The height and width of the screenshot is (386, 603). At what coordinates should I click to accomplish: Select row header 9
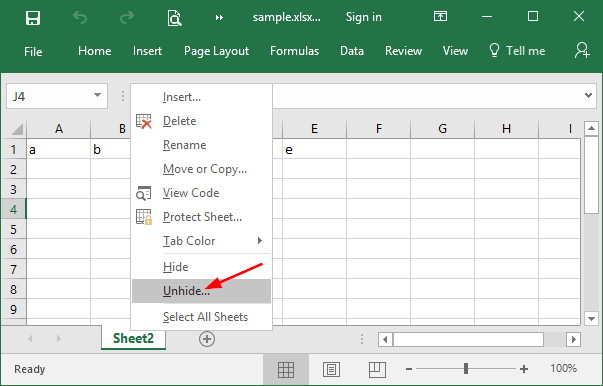pyautogui.click(x=13, y=309)
